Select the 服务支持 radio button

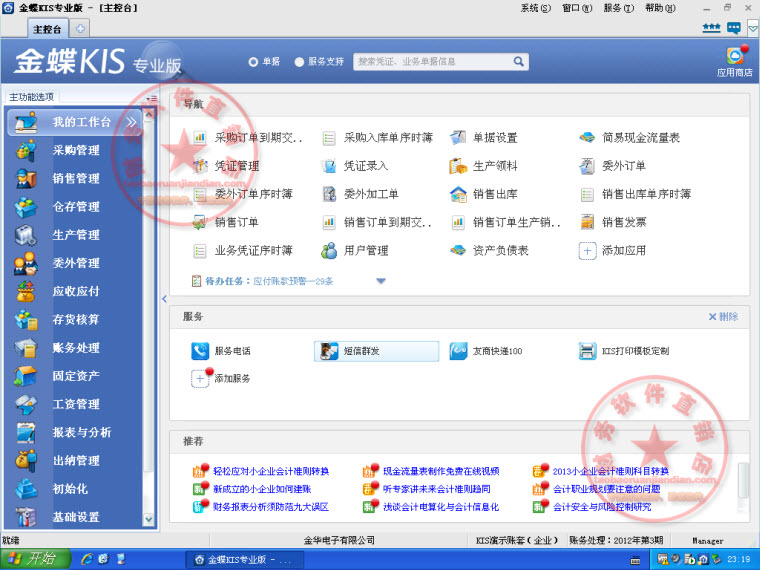click(x=300, y=62)
